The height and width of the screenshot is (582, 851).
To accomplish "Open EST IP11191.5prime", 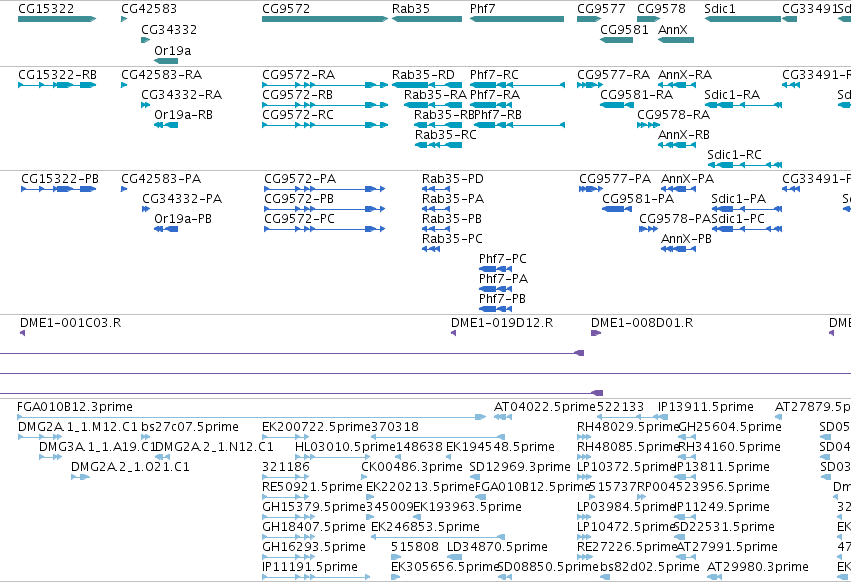I will tap(310, 567).
